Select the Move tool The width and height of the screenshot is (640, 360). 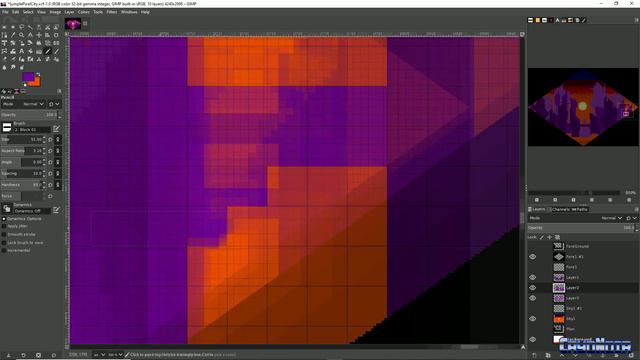click(x=39, y=35)
